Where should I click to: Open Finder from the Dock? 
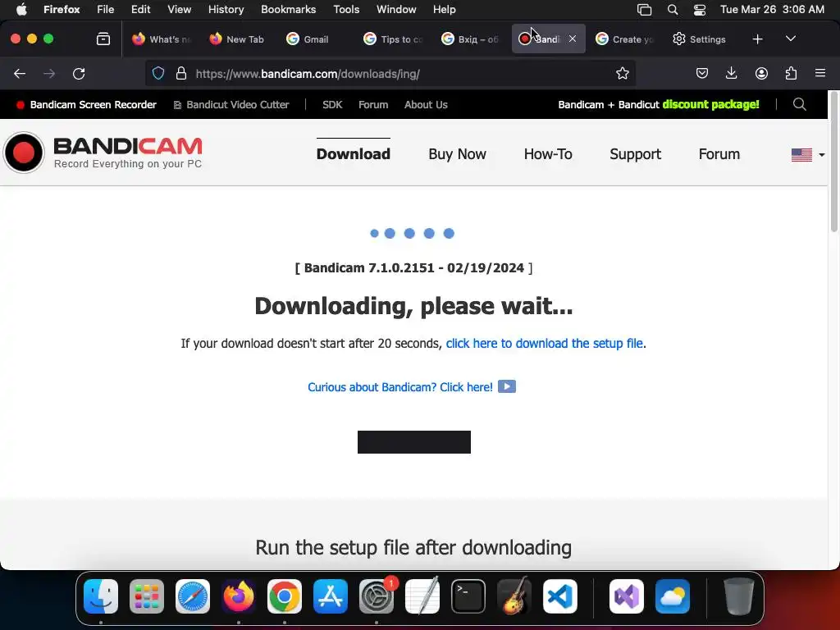coord(101,596)
